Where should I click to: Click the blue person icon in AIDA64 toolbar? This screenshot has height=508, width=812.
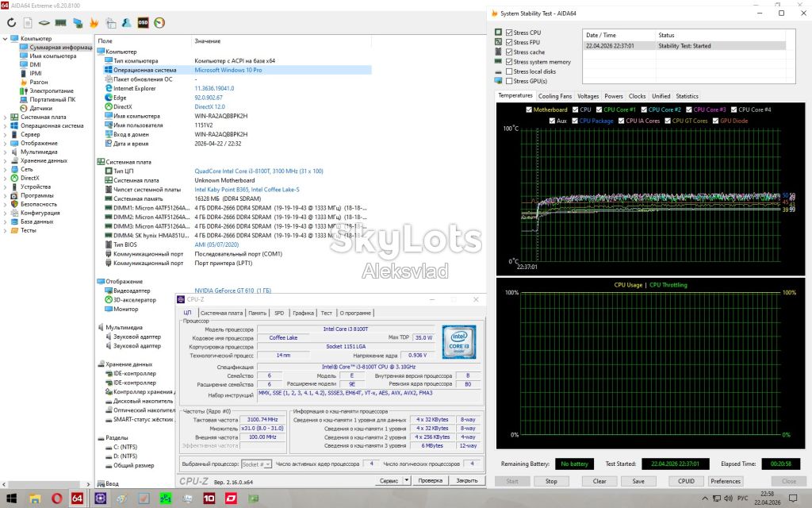[x=126, y=23]
